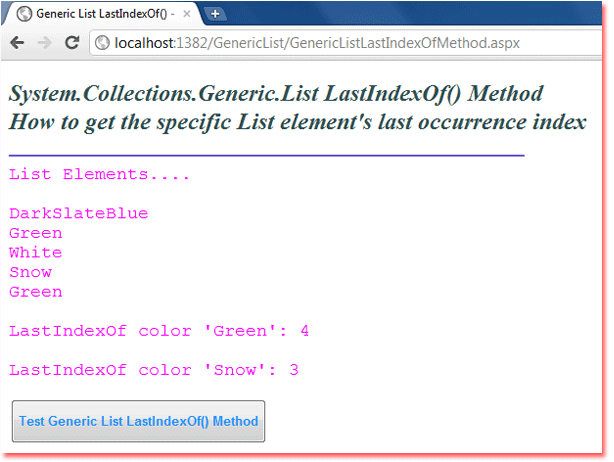This screenshot has height=462, width=614.
Task: Click the globe icon in address bar
Action: click(102, 43)
